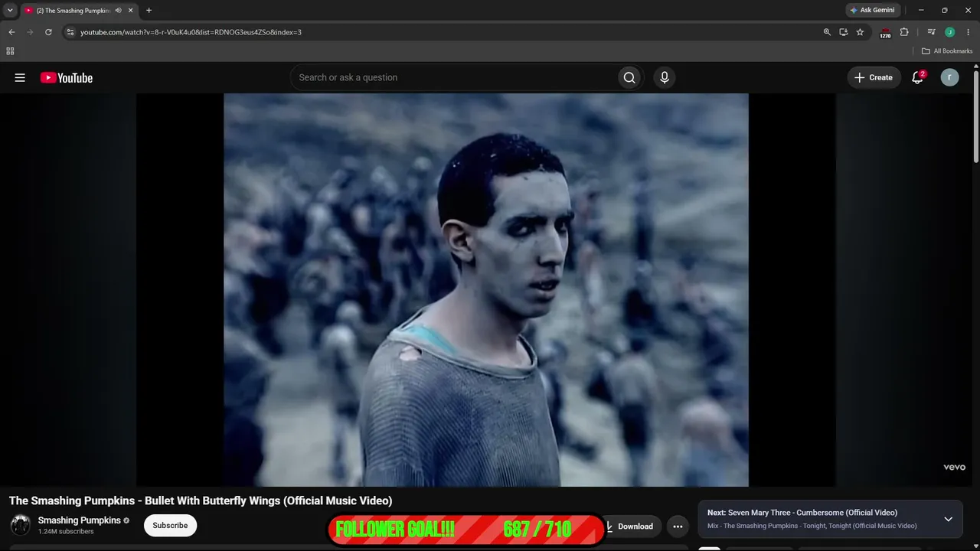Click the video title text
Image resolution: width=980 pixels, height=551 pixels.
pyautogui.click(x=201, y=500)
